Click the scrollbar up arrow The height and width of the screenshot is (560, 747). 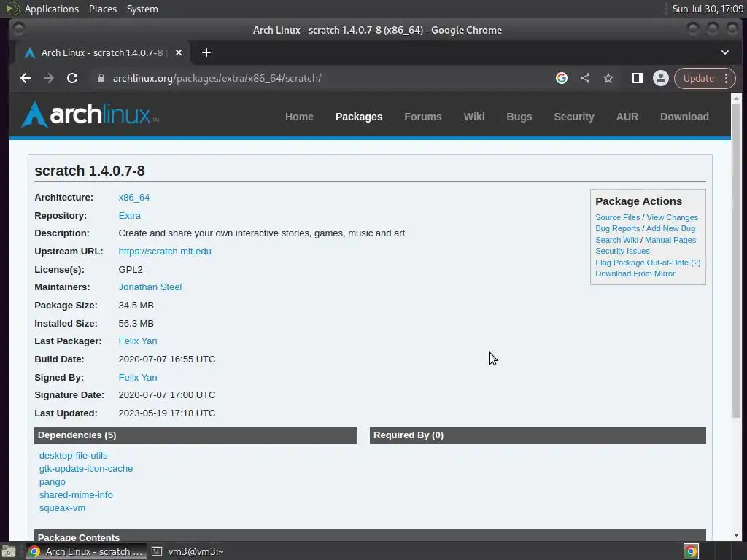(x=736, y=98)
